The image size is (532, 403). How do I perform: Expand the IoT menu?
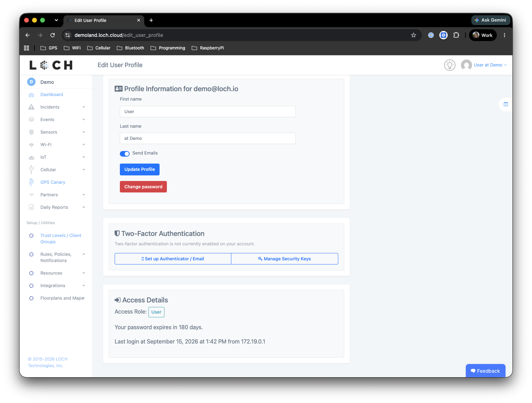coord(84,157)
